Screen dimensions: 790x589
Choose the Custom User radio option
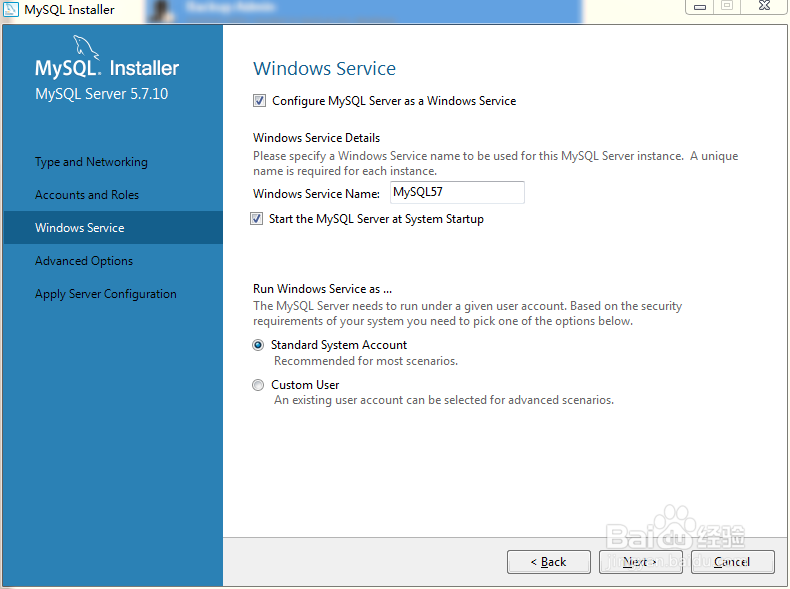(x=258, y=385)
